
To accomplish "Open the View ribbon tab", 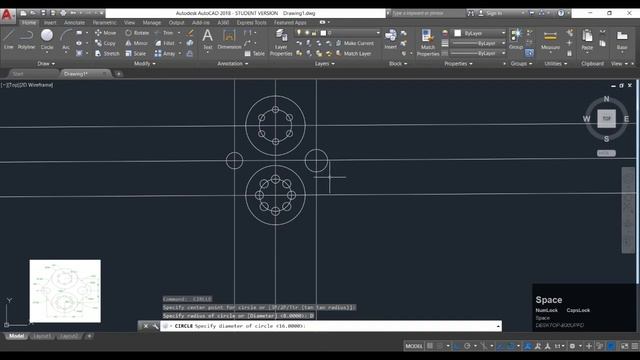I will point(129,22).
